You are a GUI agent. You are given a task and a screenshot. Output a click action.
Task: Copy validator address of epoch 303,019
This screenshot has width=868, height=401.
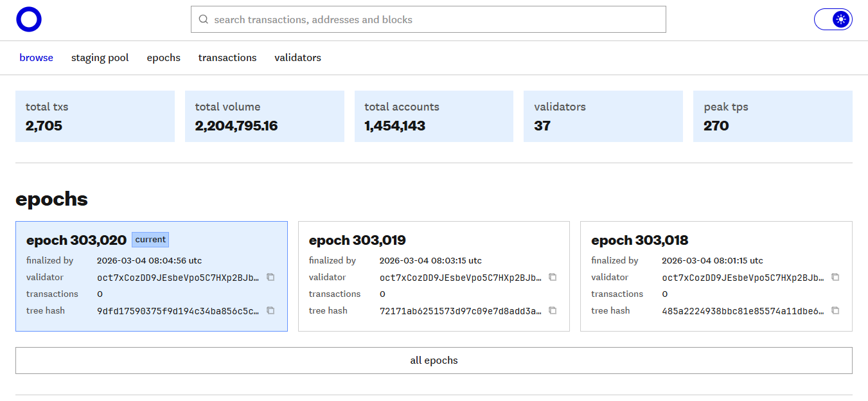tap(553, 277)
